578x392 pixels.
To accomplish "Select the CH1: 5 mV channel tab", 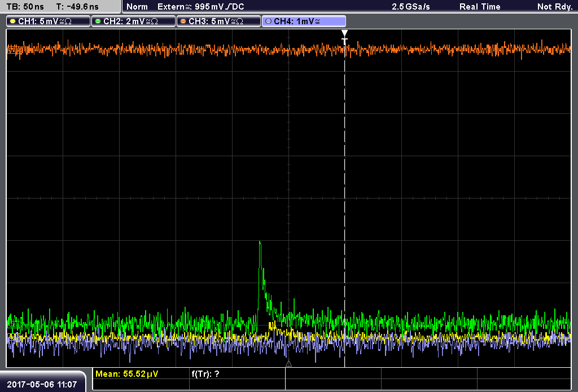I will click(49, 21).
